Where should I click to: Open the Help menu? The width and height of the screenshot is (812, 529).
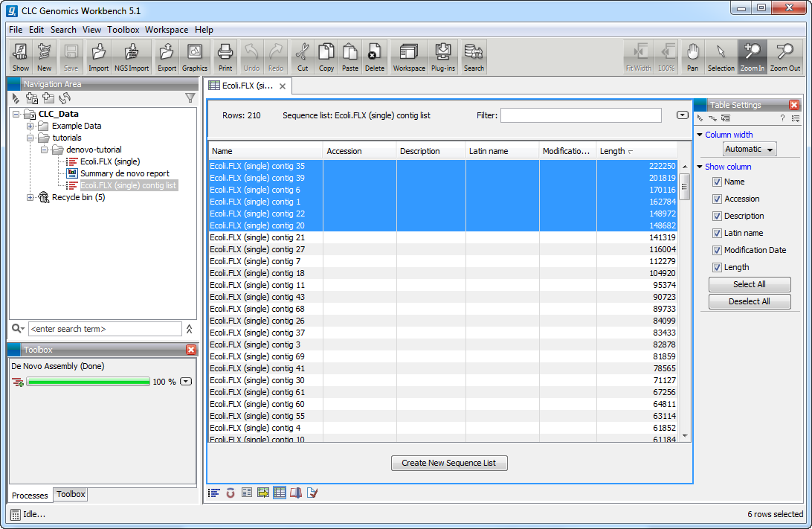tap(204, 30)
